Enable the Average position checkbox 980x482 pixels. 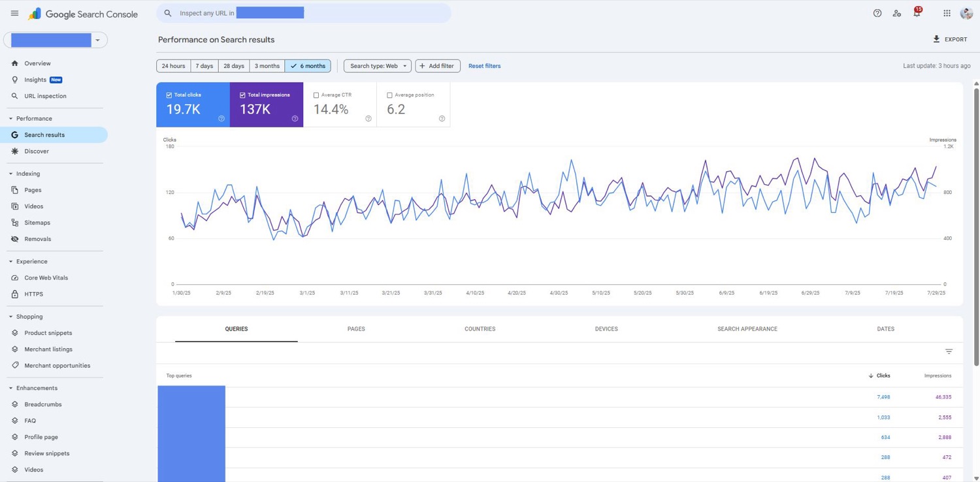pyautogui.click(x=389, y=95)
